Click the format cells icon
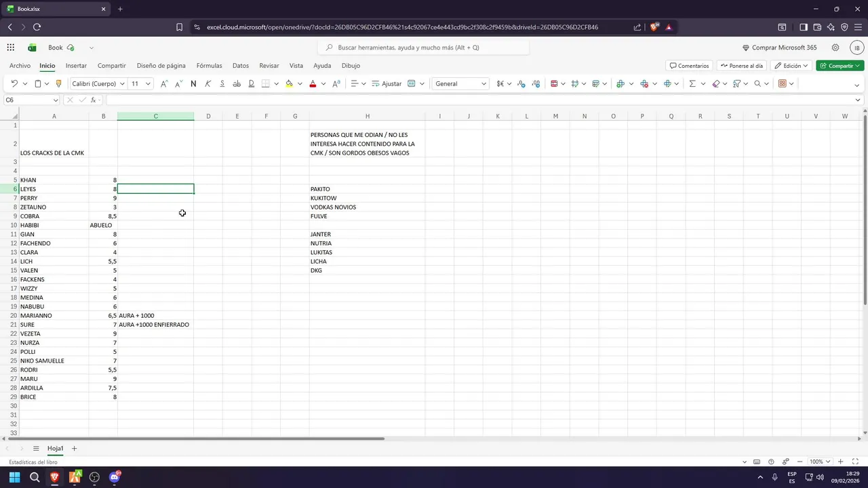Image resolution: width=868 pixels, height=488 pixels. point(667,83)
